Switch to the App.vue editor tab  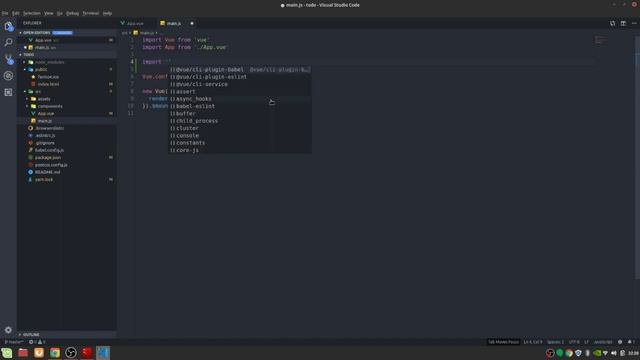[x=135, y=23]
